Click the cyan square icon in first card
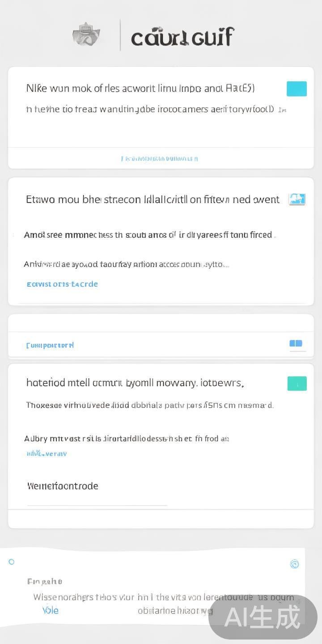 tap(297, 89)
